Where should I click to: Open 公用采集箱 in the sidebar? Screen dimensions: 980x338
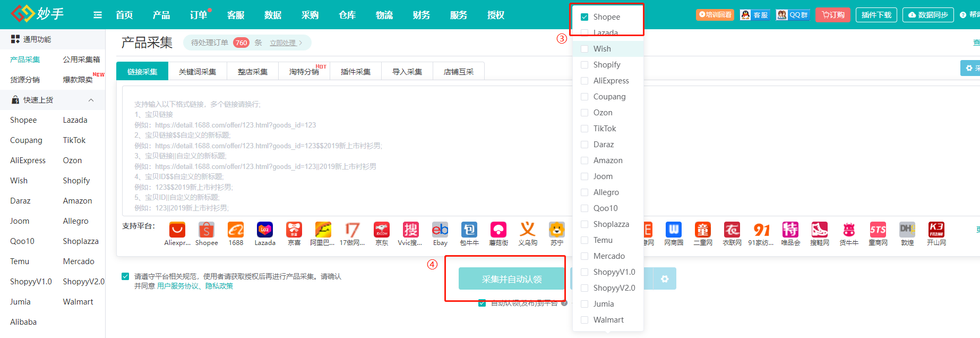81,60
